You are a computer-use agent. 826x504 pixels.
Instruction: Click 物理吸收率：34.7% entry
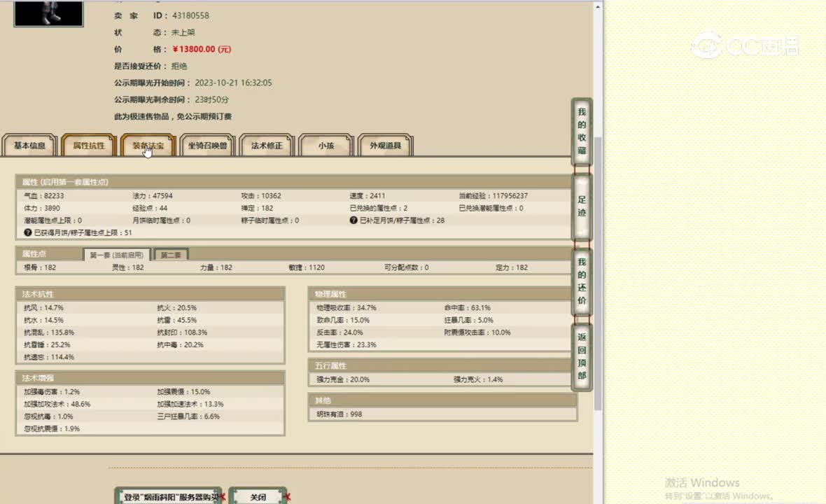(x=346, y=307)
